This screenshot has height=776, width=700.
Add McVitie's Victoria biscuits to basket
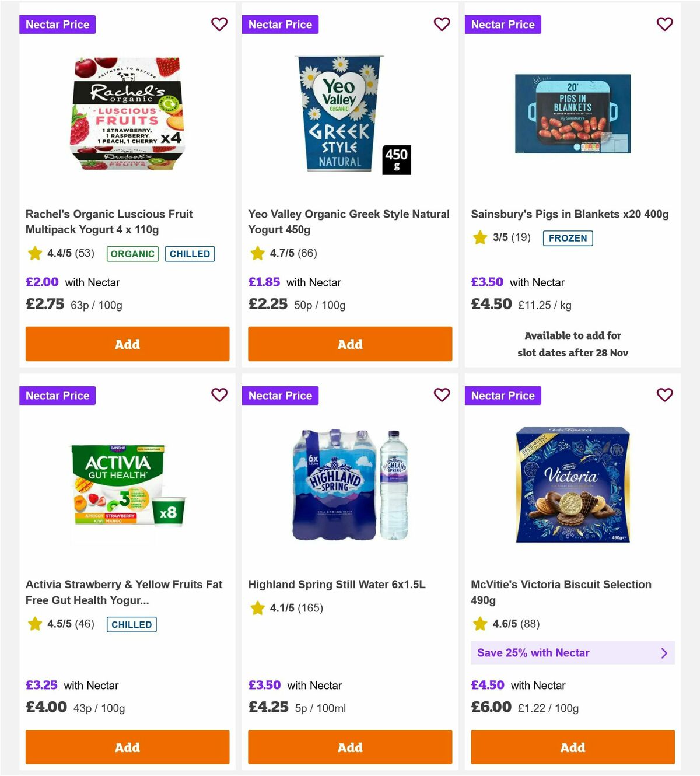[572, 747]
